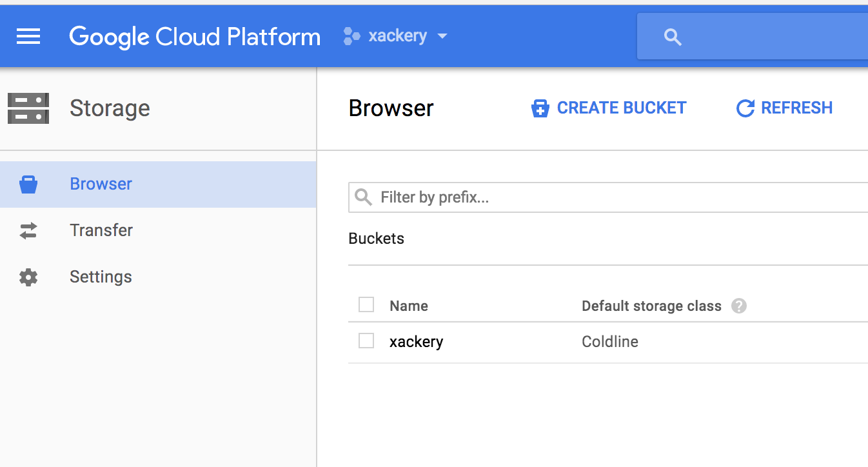This screenshot has width=868, height=467.
Task: Open the Transfer sidebar item
Action: tap(158, 231)
